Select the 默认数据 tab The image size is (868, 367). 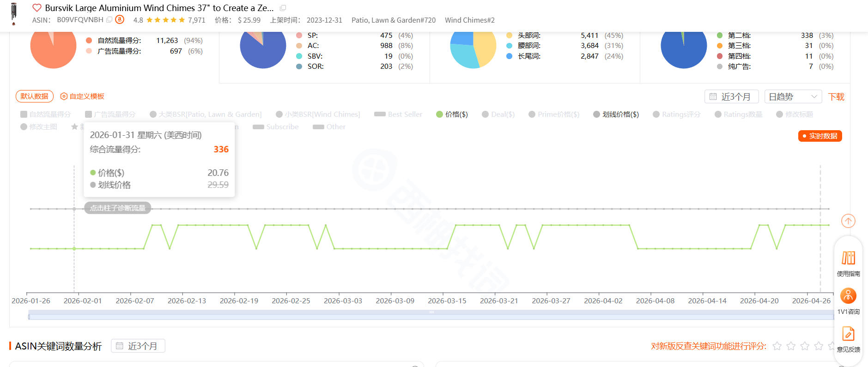click(35, 96)
